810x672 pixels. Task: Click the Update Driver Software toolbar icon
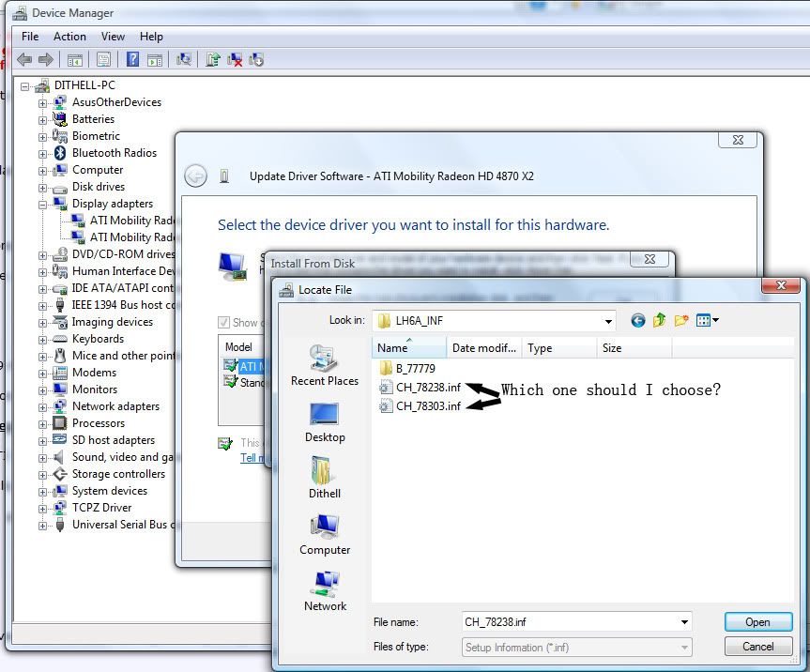[212, 60]
